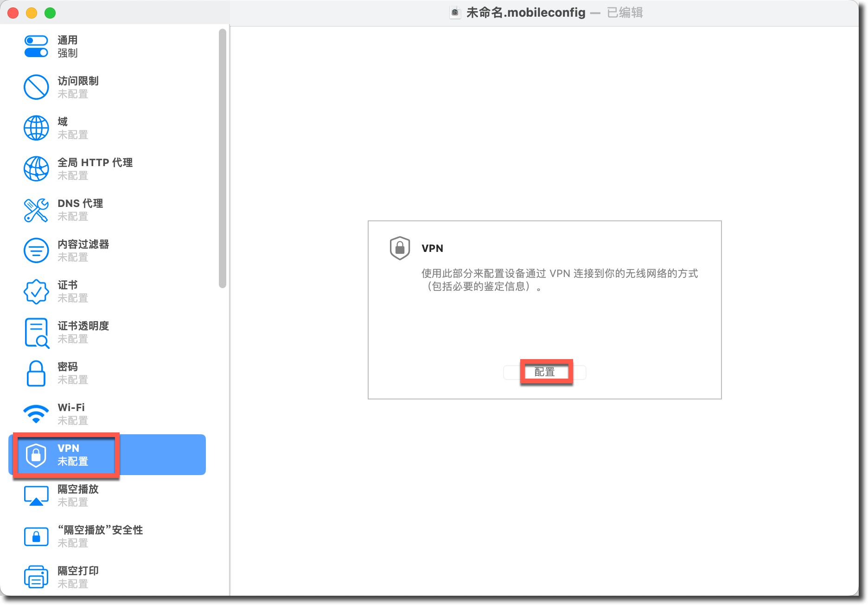Click the 已编辑 status in title bar
The height and width of the screenshot is (605, 868).
[x=625, y=13]
